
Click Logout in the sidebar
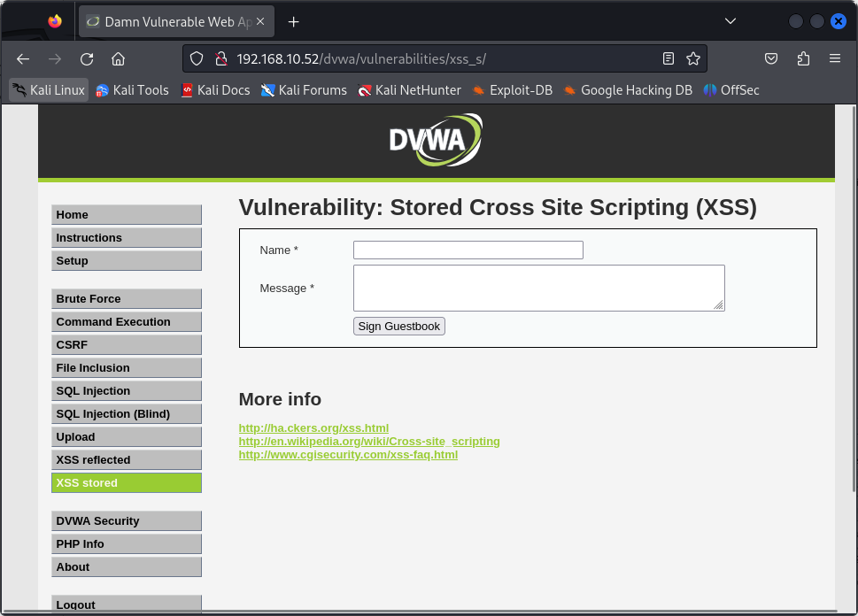127,604
